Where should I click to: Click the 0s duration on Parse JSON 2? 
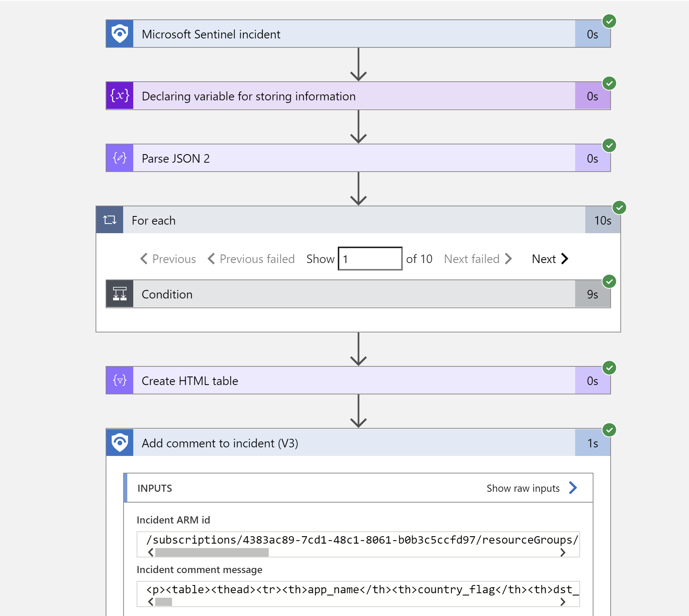pos(593,158)
